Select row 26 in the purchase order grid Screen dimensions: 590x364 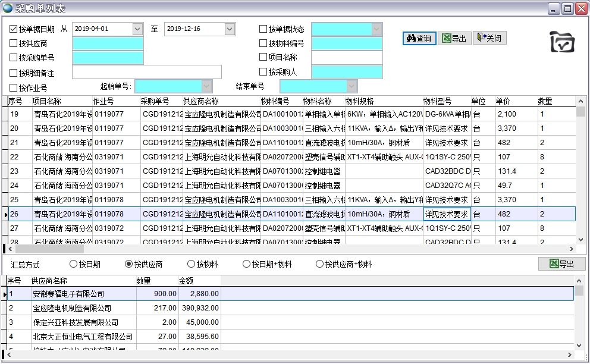point(178,214)
